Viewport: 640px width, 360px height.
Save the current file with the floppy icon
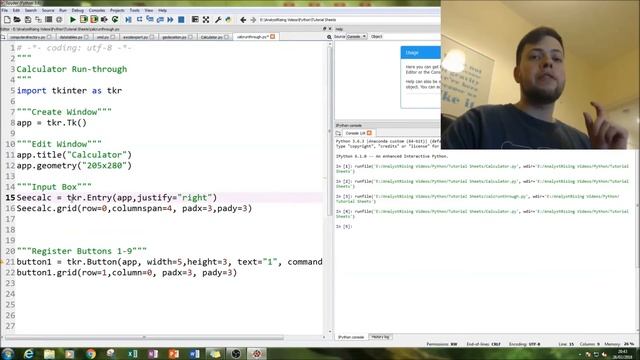(x=28, y=20)
